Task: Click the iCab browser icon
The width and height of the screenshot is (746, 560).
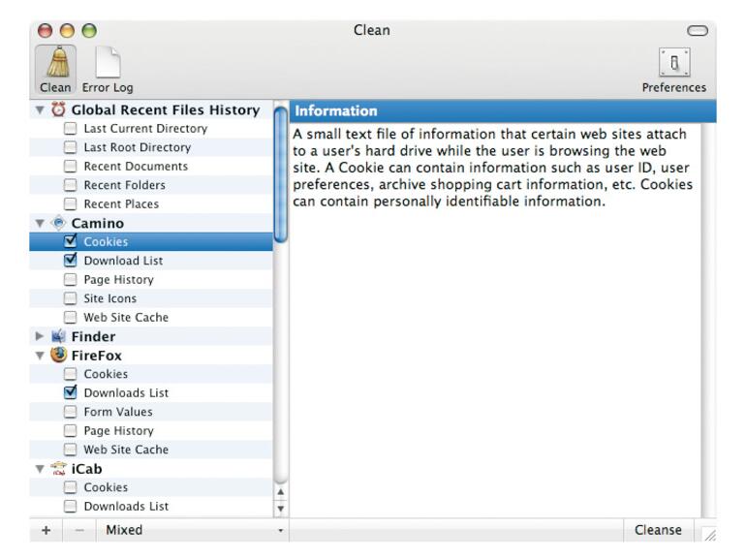Action: [x=58, y=469]
